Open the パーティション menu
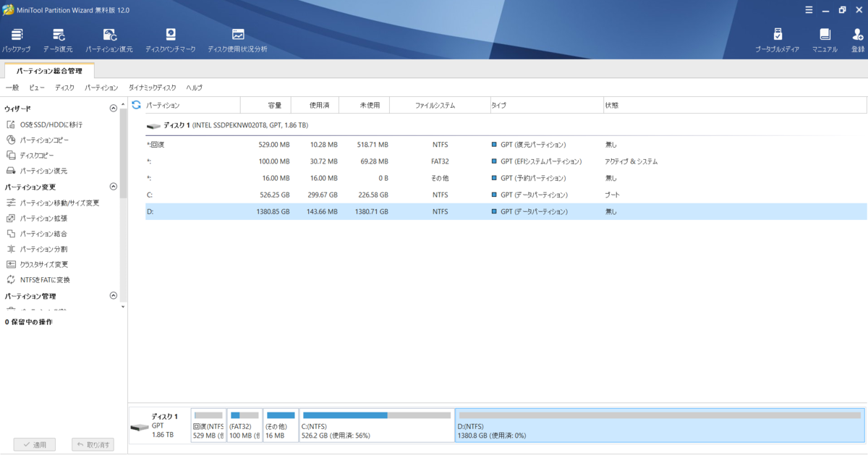The height and width of the screenshot is (466, 868). pos(101,88)
